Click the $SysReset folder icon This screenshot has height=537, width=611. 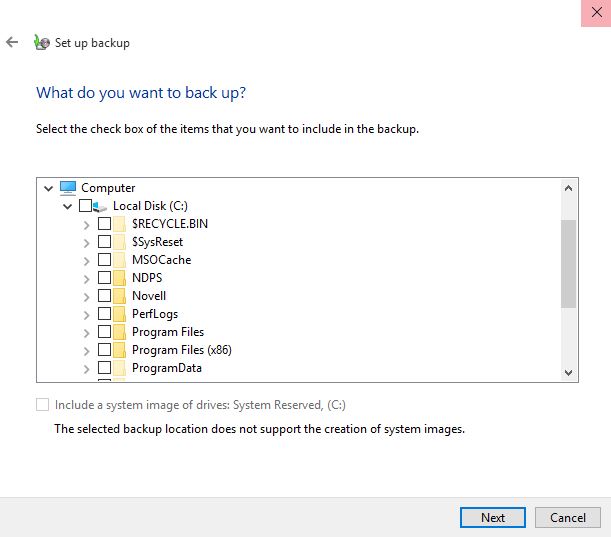[x=119, y=242]
